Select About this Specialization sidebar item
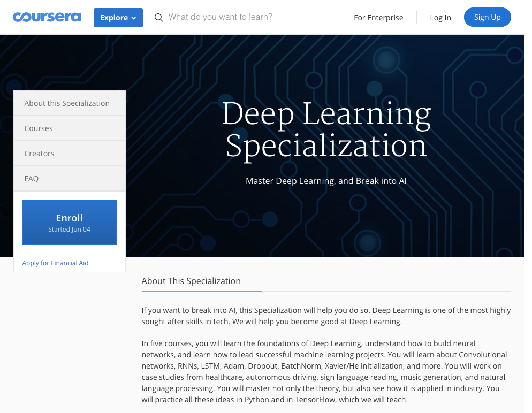Image resolution: width=532 pixels, height=413 pixels. [70, 103]
